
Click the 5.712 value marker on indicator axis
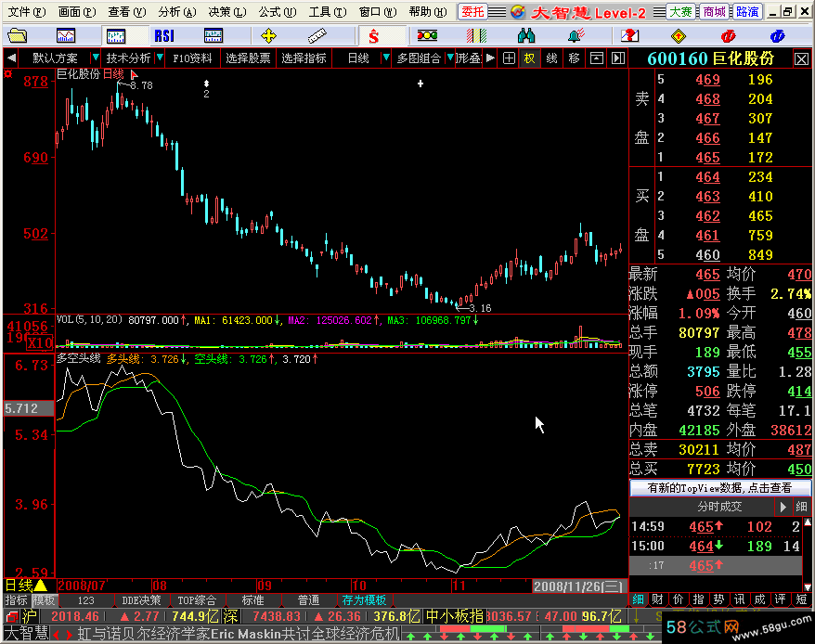(29, 408)
